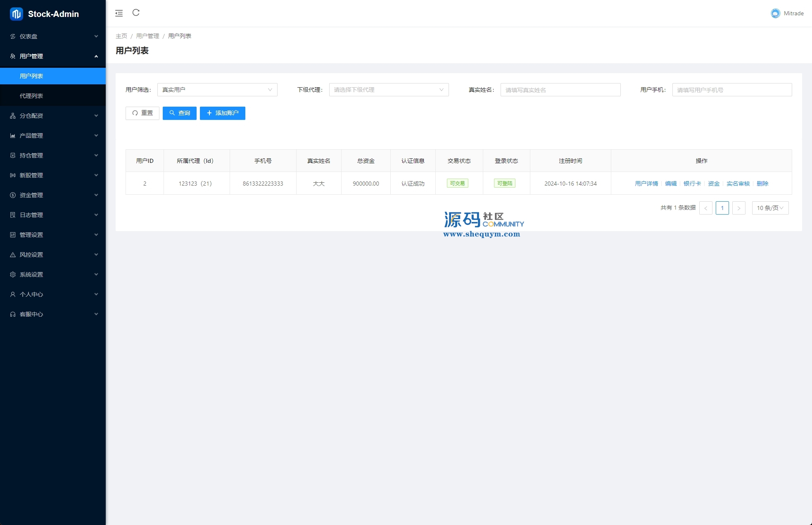Open 用户详情 link for user 2
812x525 pixels.
646,184
